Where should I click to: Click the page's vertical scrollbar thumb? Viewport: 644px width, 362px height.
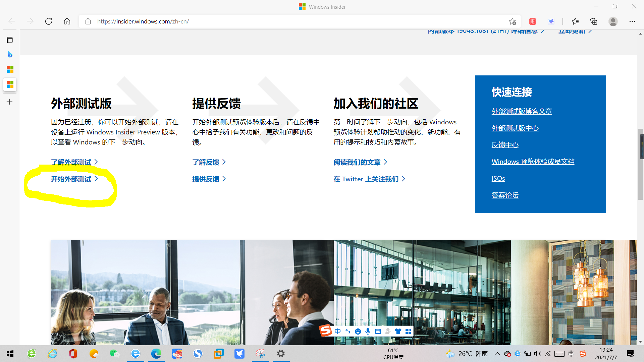coord(641,164)
